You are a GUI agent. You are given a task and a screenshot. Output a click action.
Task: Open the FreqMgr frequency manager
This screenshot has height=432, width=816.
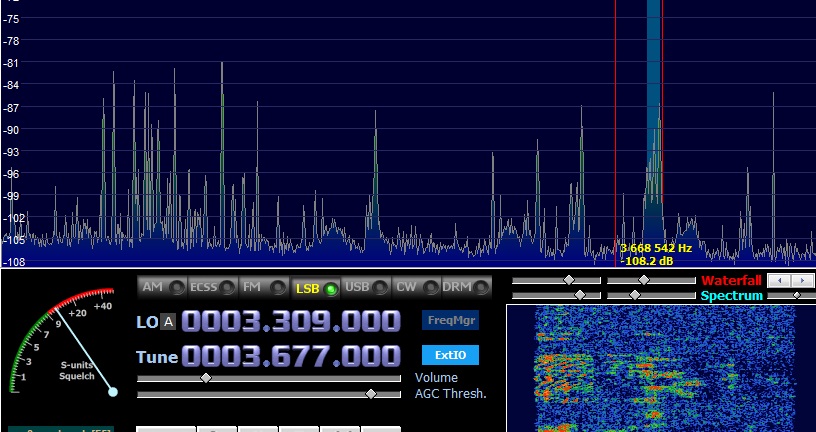(x=450, y=320)
